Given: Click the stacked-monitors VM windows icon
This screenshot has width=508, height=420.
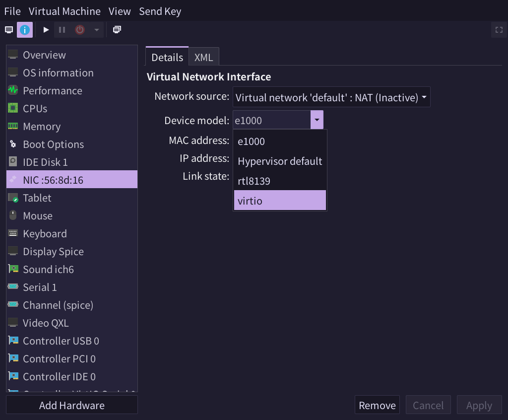Looking at the screenshot, I should (x=117, y=29).
